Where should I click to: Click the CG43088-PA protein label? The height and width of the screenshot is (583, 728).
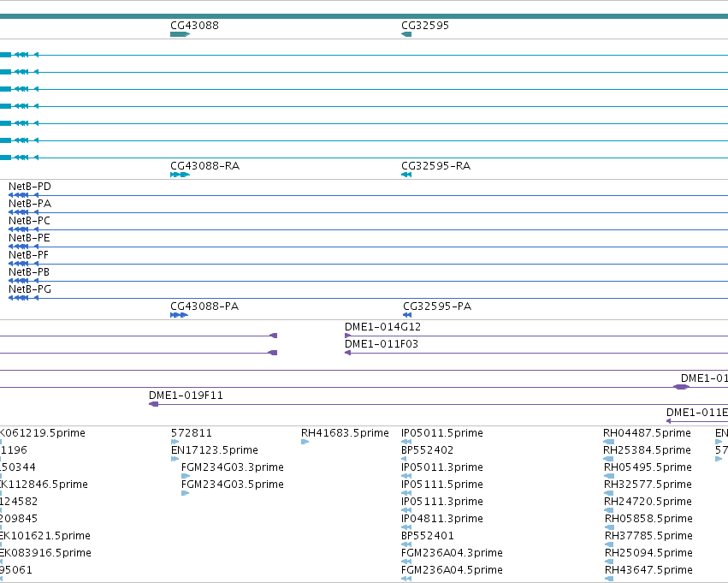(x=204, y=306)
